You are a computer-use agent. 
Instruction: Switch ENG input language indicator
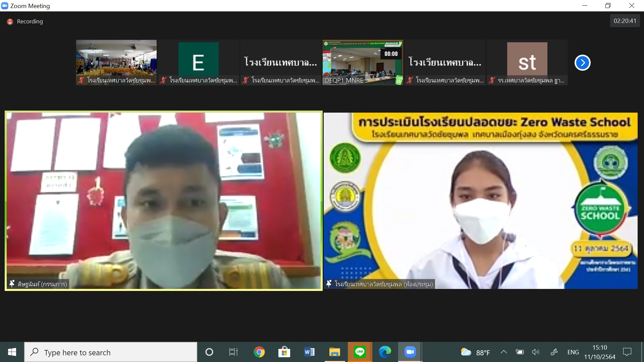(573, 352)
